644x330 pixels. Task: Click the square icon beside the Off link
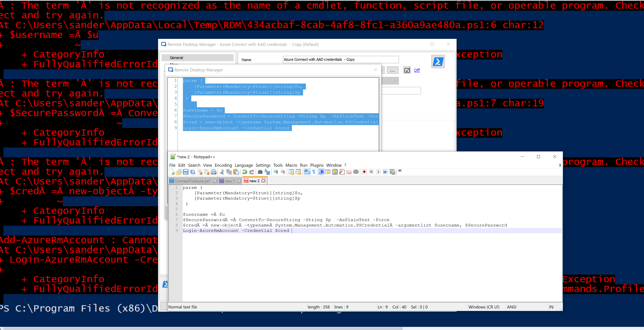point(407,70)
